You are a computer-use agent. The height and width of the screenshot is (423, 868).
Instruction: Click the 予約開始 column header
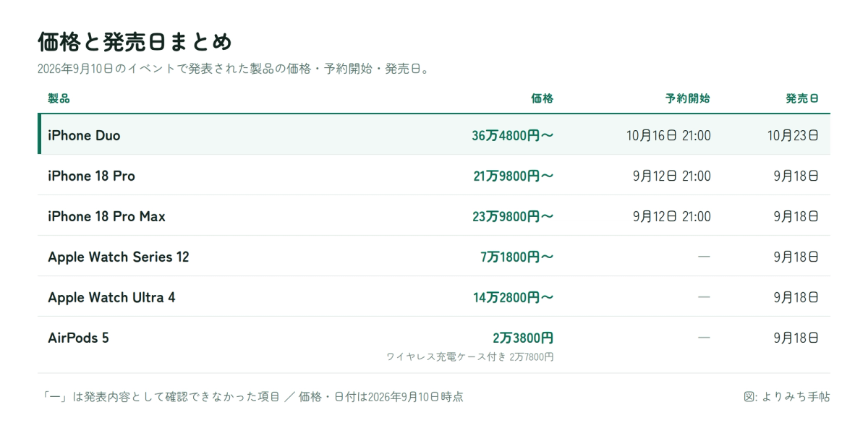click(x=688, y=98)
